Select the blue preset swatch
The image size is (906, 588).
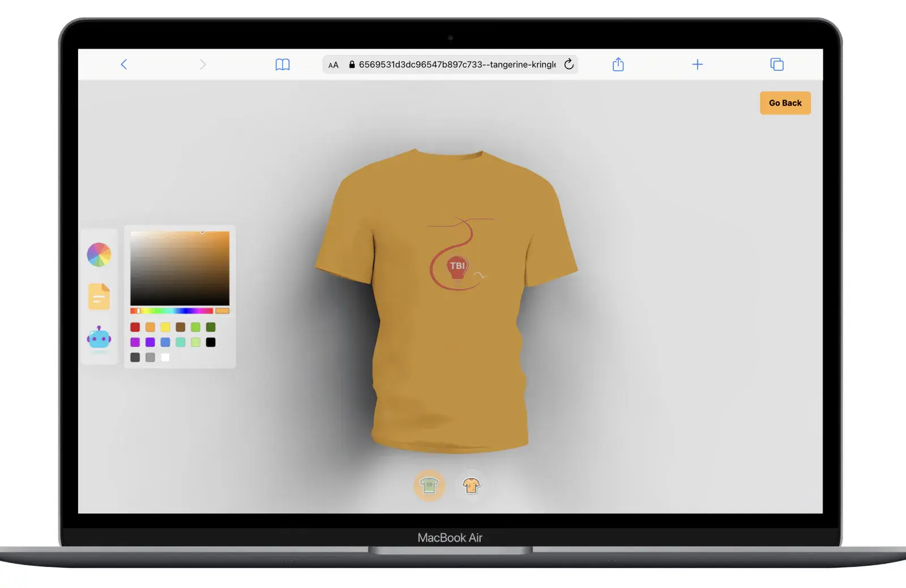click(165, 342)
